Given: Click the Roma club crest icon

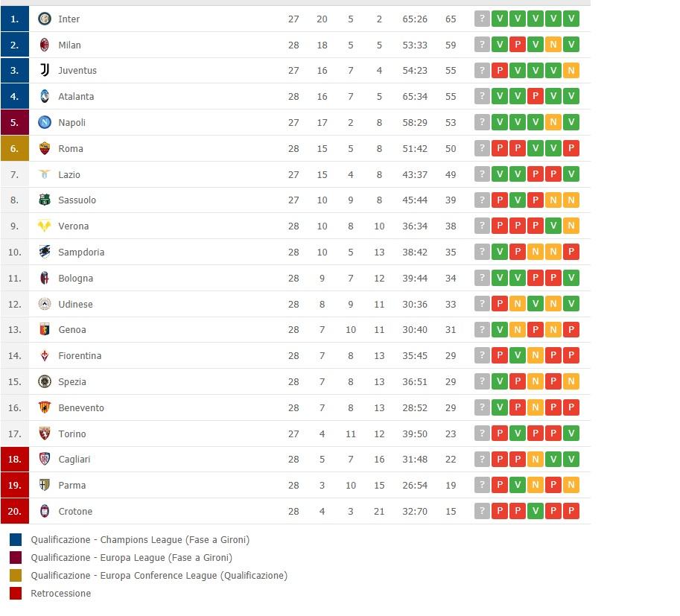Looking at the screenshot, I should [x=44, y=148].
